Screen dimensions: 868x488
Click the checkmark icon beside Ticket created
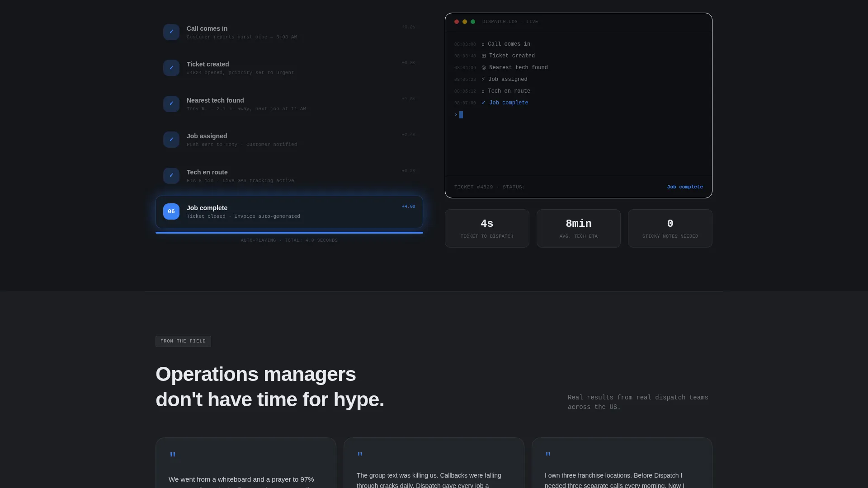click(x=171, y=68)
